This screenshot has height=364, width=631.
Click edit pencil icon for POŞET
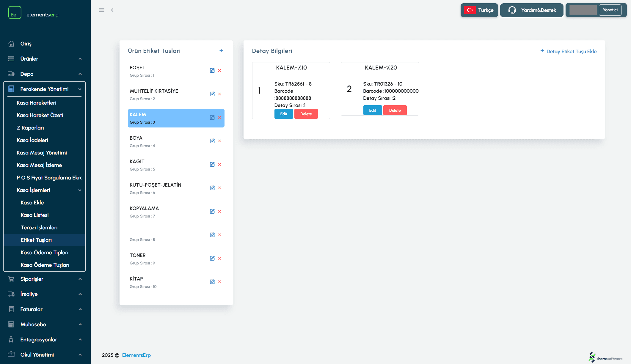[212, 71]
